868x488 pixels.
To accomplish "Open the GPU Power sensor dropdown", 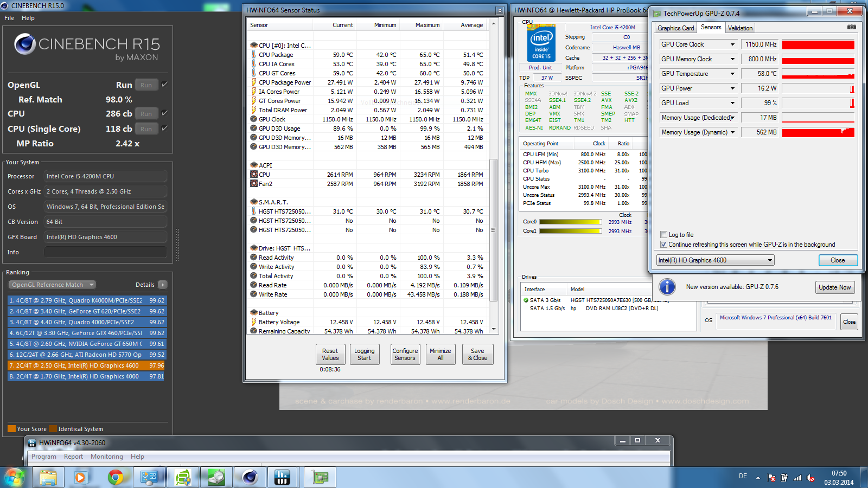I will [732, 88].
